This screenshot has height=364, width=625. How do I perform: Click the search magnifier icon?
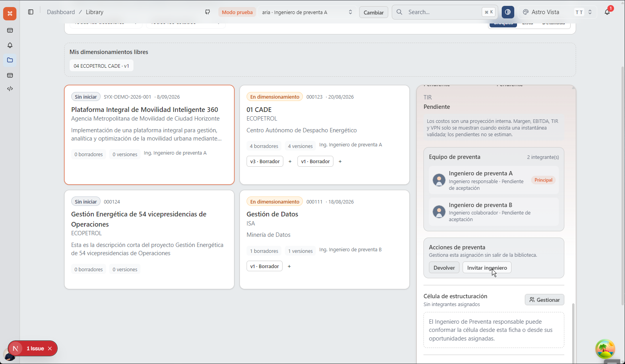pos(399,12)
